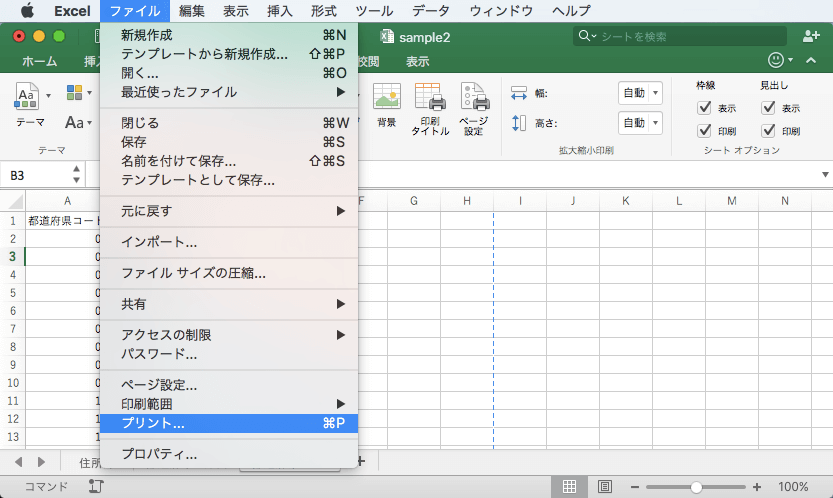Choose テンプレートとして保存... menu item
This screenshot has width=833, height=498.
pos(229,180)
